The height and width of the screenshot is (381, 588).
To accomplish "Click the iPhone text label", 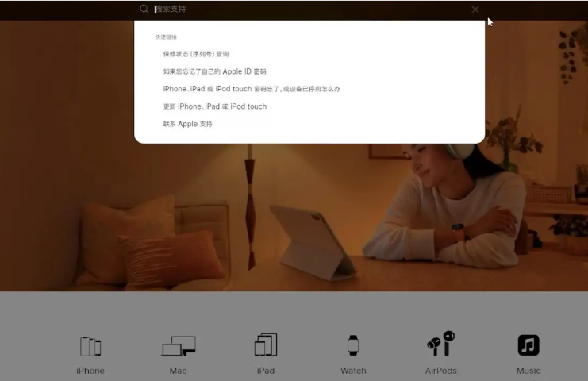I will [90, 371].
